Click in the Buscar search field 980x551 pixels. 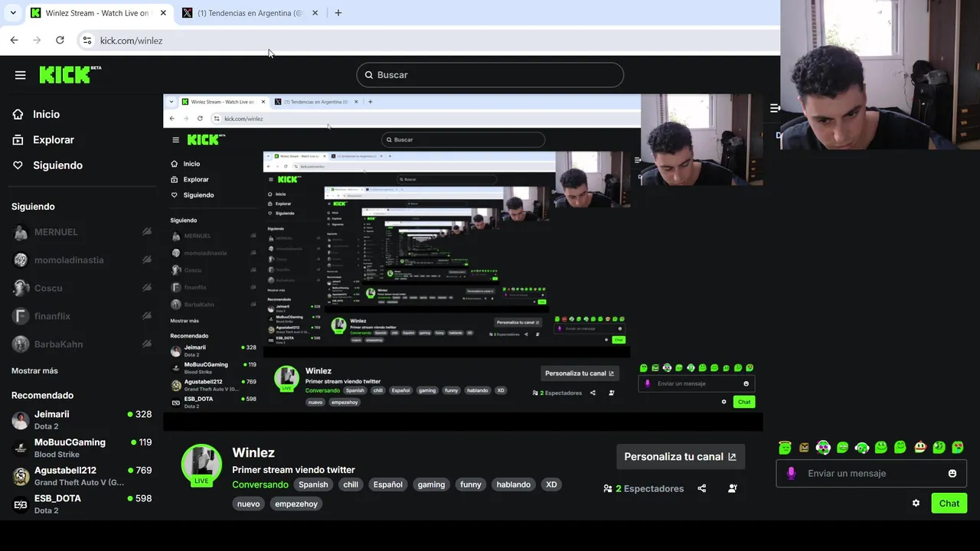point(490,75)
